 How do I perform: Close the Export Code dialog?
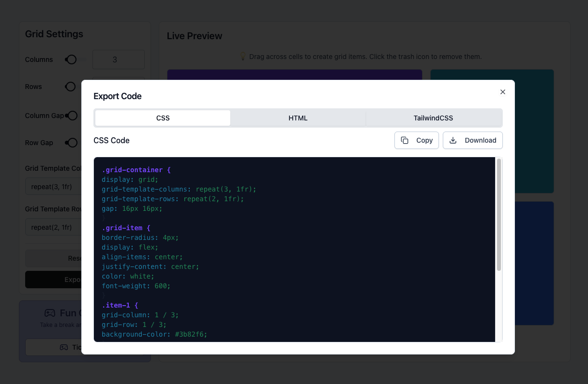pyautogui.click(x=502, y=91)
